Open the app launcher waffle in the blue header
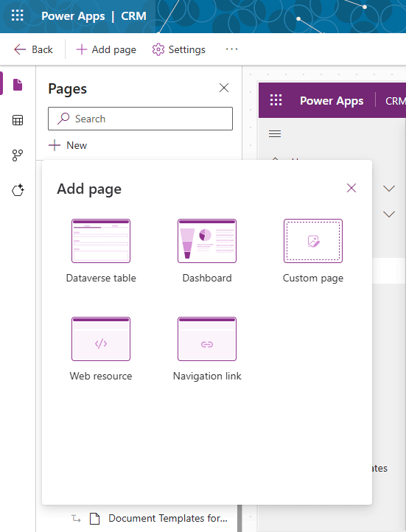 pos(17,15)
